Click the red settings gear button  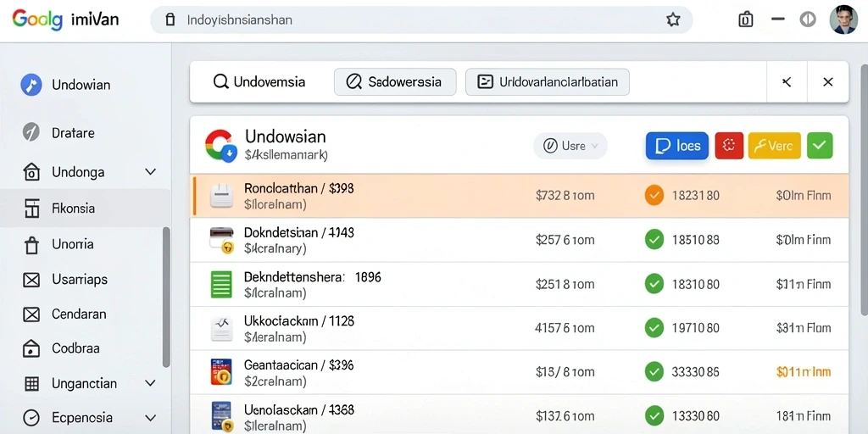pos(729,146)
